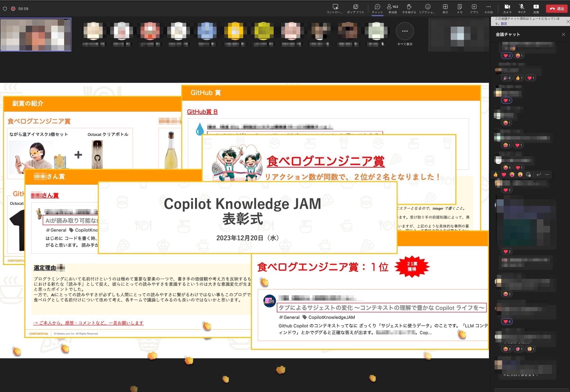570x392 pixels.
Task: React with heart in the hover bar
Action: tap(504, 175)
